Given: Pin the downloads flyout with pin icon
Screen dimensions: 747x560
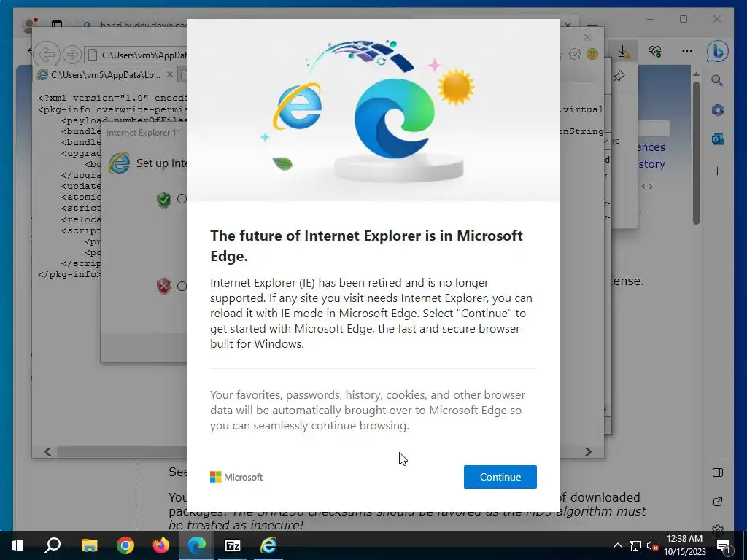Looking at the screenshot, I should point(619,76).
